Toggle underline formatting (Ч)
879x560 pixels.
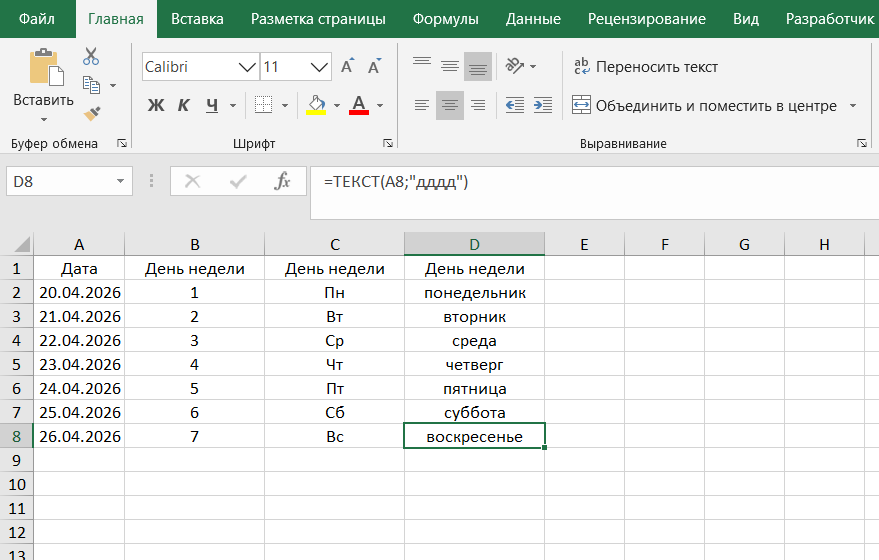pyautogui.click(x=212, y=105)
